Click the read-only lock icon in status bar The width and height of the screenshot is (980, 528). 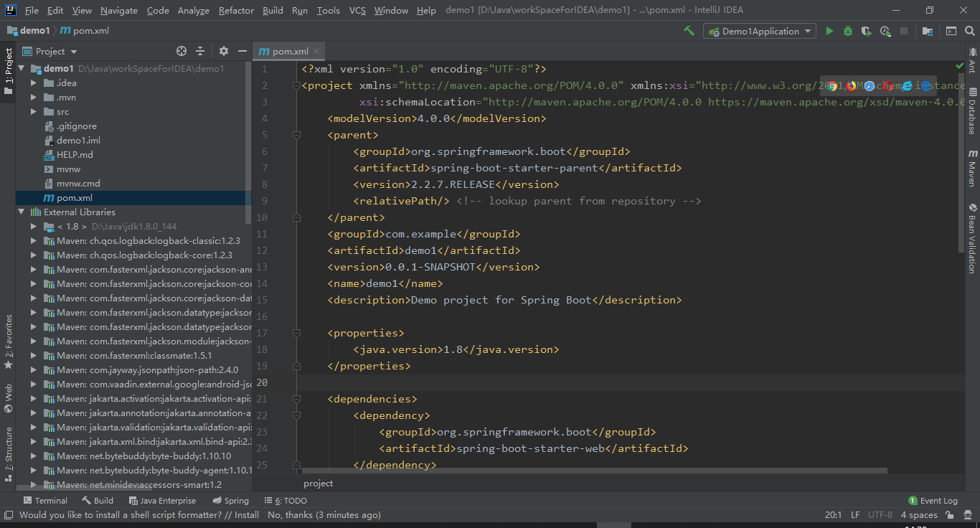click(x=950, y=514)
